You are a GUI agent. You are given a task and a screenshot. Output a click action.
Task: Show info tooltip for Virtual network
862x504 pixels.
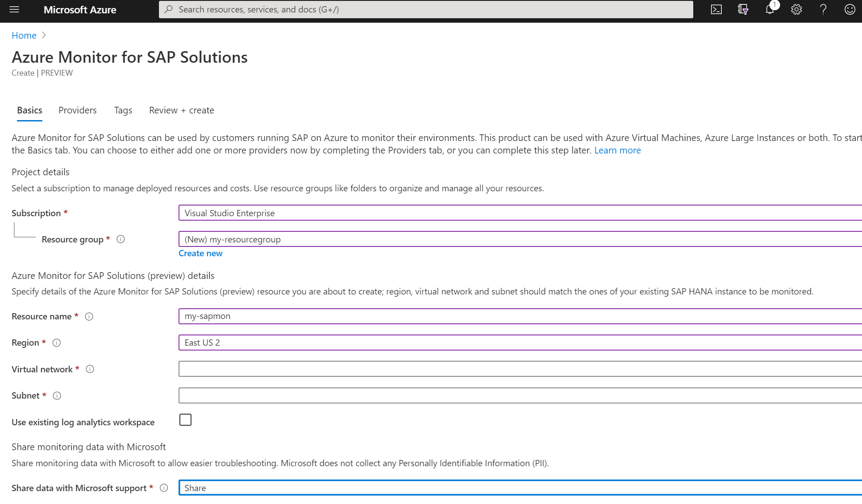pos(90,369)
